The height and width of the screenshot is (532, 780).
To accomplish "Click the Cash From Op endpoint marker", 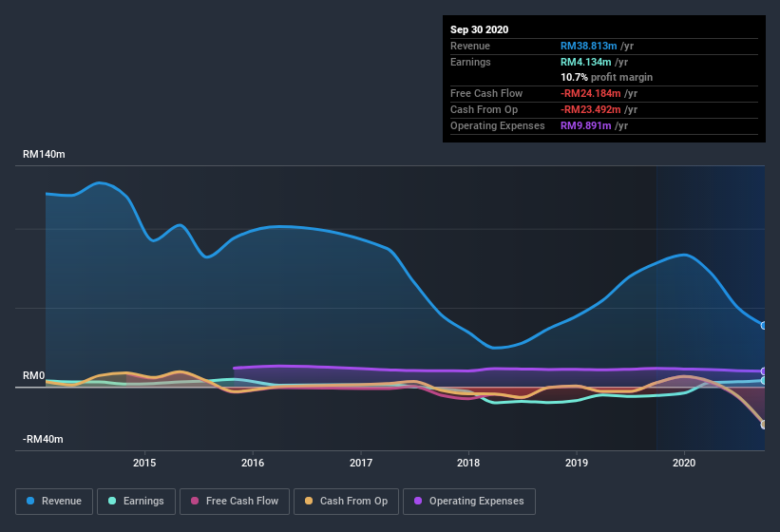I will tap(764, 424).
